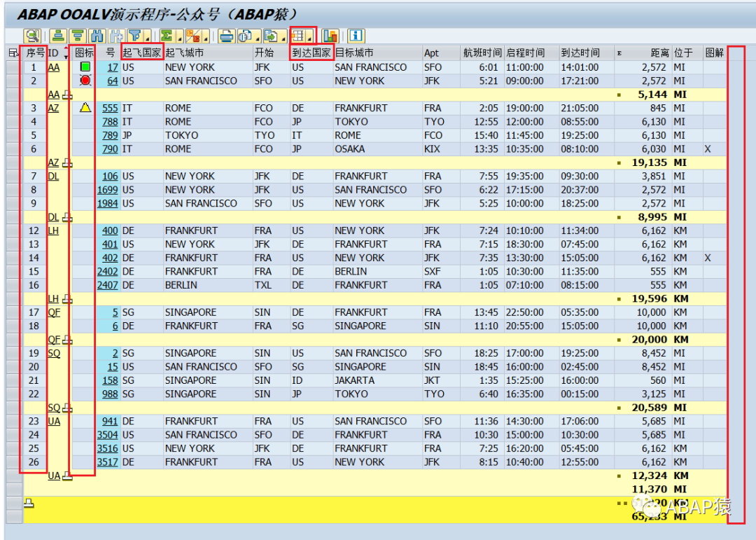The height and width of the screenshot is (540, 756).
Task: Collapse the QF subtotal row icon
Action: pyautogui.click(x=67, y=340)
